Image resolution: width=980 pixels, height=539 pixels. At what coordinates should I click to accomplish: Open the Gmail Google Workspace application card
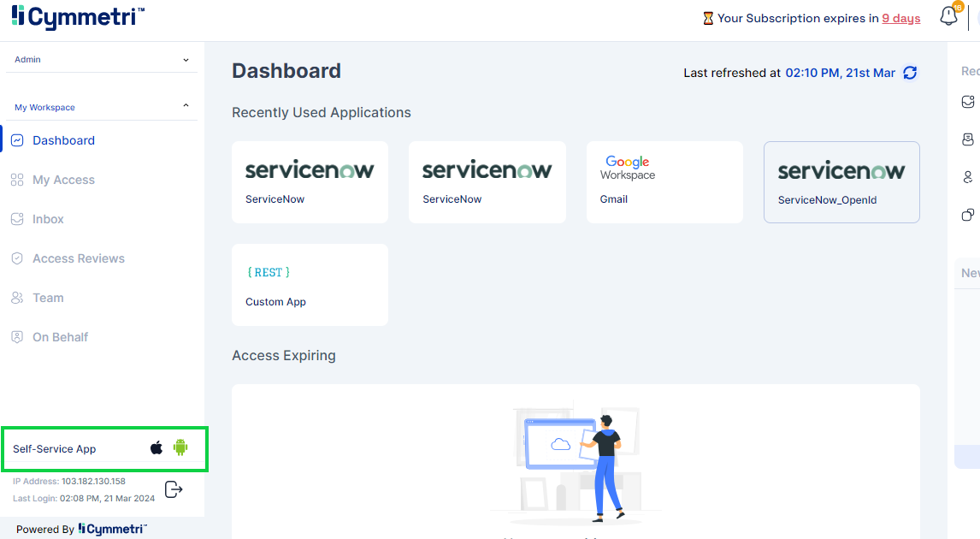pyautogui.click(x=664, y=182)
